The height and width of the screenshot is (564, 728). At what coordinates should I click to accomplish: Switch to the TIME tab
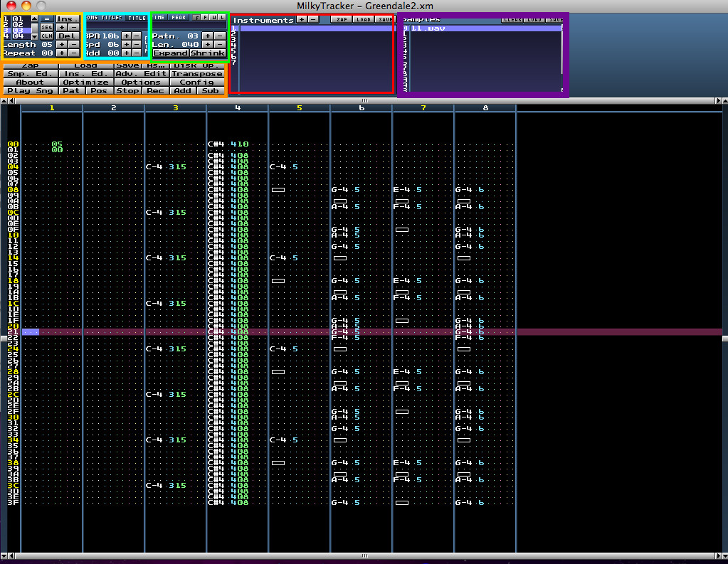tap(159, 18)
